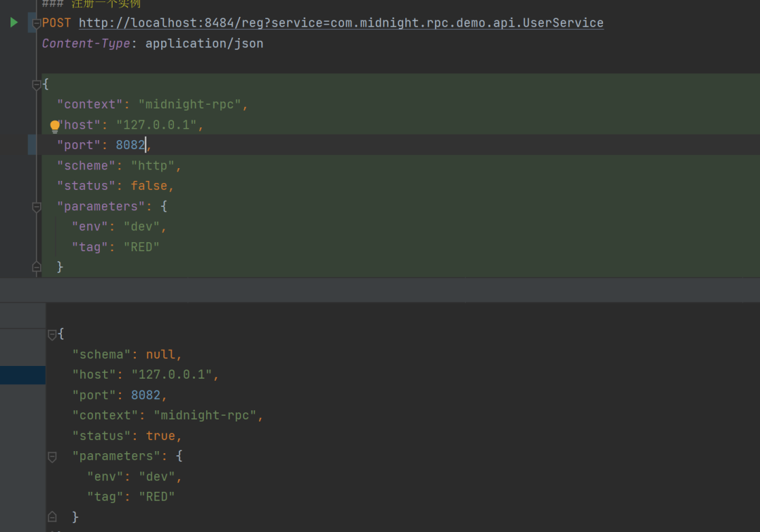The image size is (760, 532).
Task: Click "midnight-rpc" context value in response
Action: (x=205, y=415)
